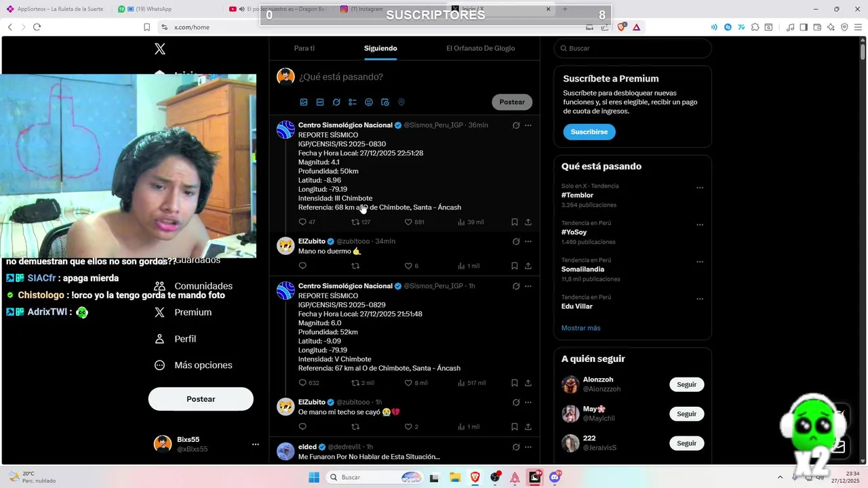The image size is (868, 488).
Task: Follow the account named 222
Action: coord(686,443)
